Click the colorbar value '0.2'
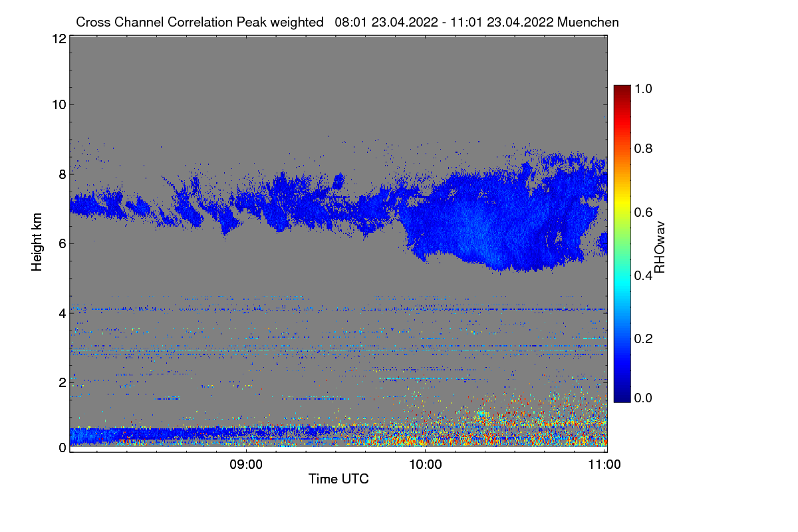The height and width of the screenshot is (532, 798). point(644,338)
